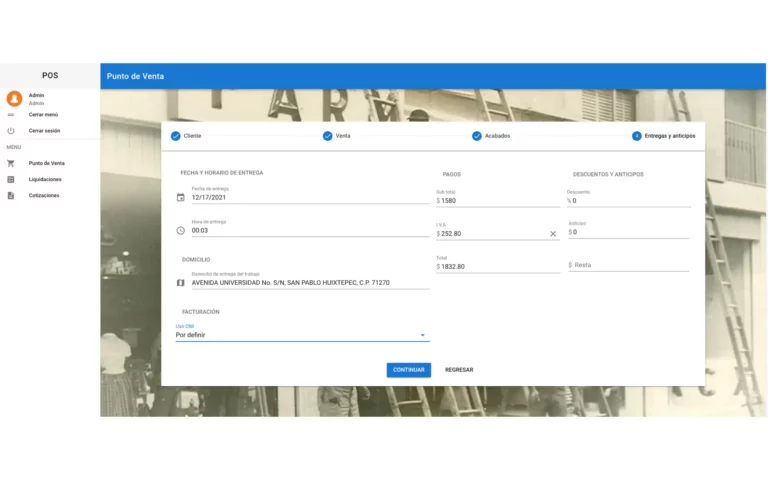The width and height of the screenshot is (768, 480).
Task: Click into the Anticipo amount field
Action: [630, 232]
